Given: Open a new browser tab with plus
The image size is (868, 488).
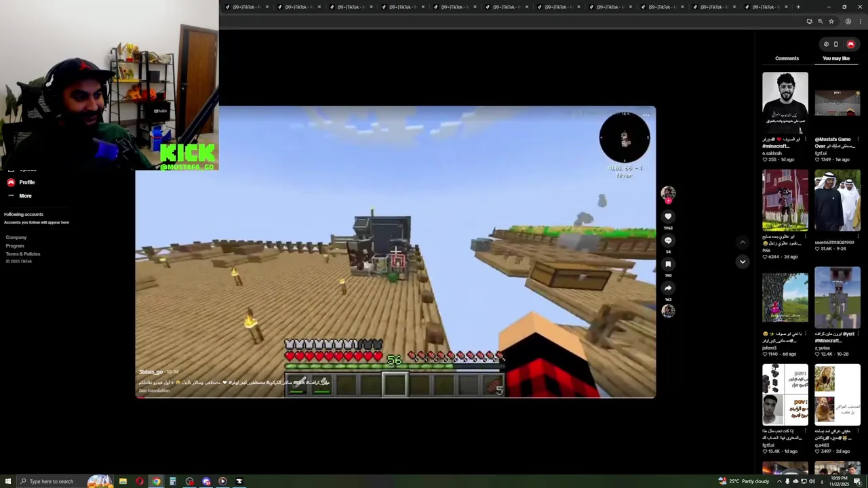Looking at the screenshot, I should [x=798, y=7].
